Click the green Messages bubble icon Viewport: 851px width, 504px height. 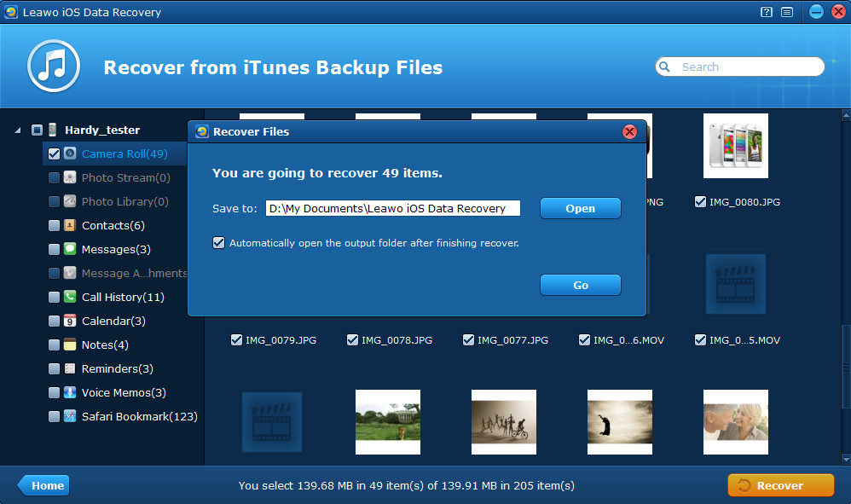point(70,249)
